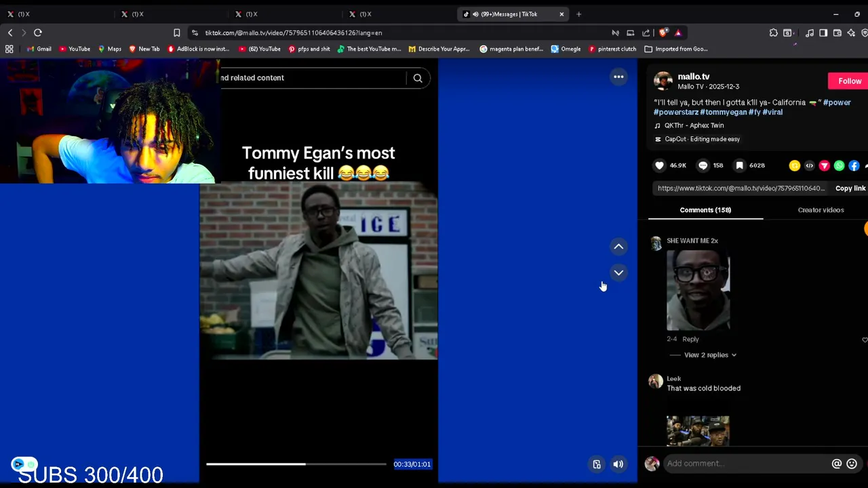This screenshot has height=488, width=868.
Task: Toggle the picture-in-picture player icon
Action: tap(597, 464)
